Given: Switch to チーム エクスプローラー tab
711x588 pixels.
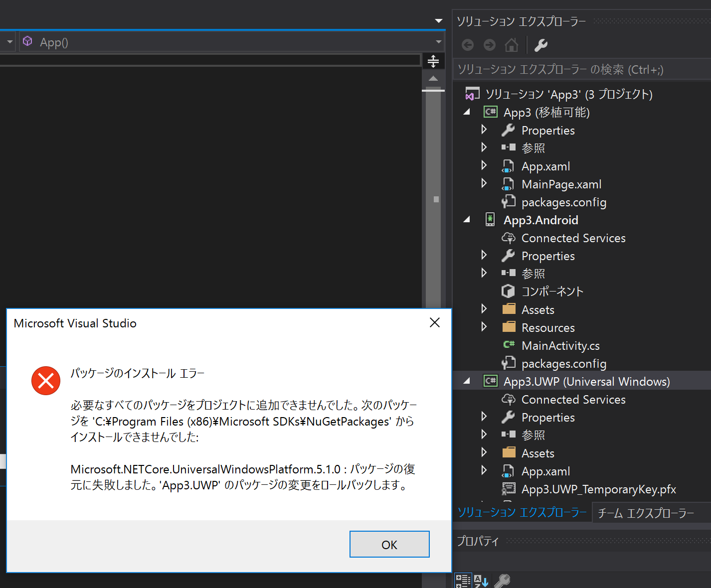Looking at the screenshot, I should [x=646, y=513].
